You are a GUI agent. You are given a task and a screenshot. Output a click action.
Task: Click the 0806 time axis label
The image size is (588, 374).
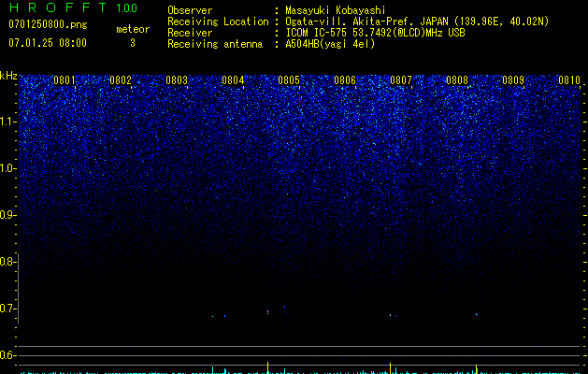coord(345,79)
